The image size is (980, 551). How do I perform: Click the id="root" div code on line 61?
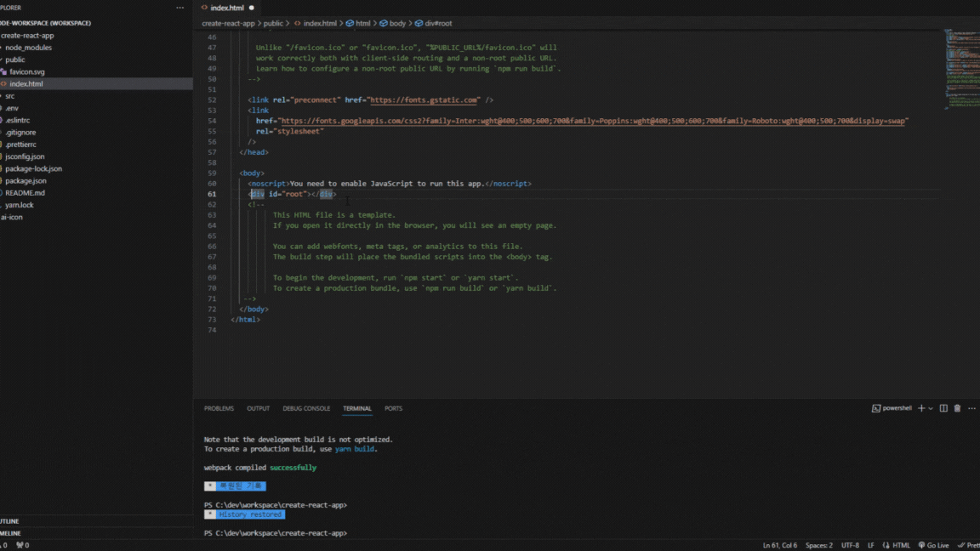pyautogui.click(x=292, y=194)
